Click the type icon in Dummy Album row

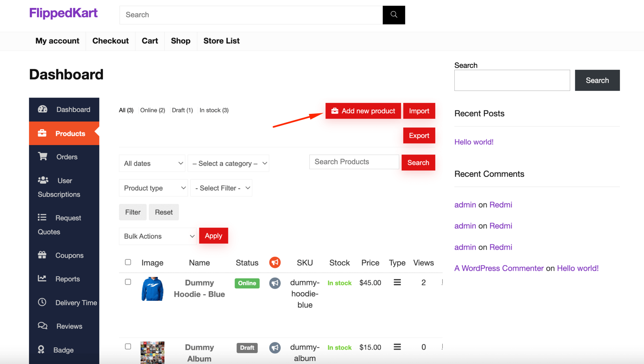397,347
